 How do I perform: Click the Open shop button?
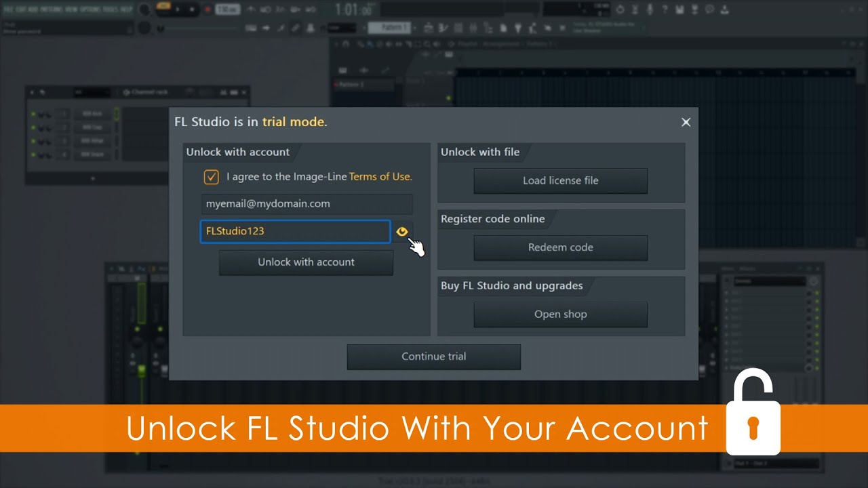(x=561, y=314)
